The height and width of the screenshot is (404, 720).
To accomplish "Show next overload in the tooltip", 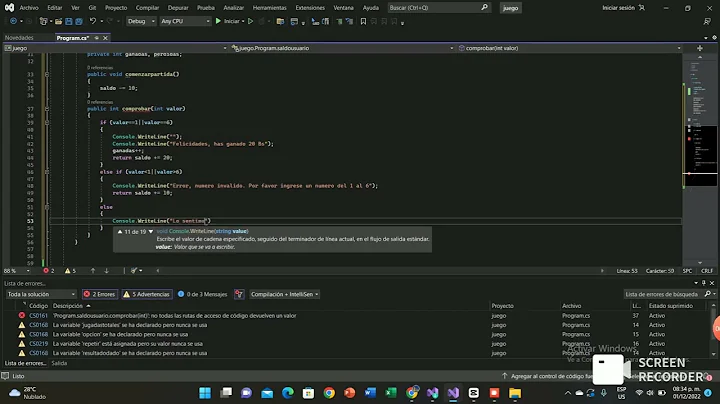I will [151, 231].
